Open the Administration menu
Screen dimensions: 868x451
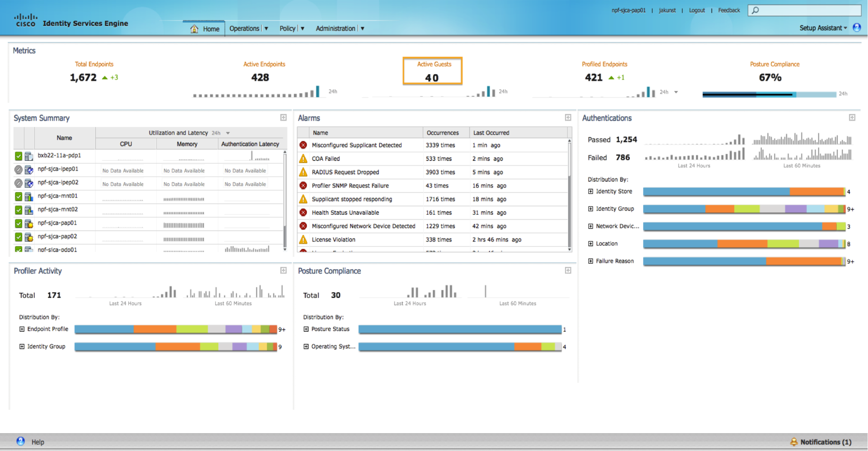pos(340,28)
